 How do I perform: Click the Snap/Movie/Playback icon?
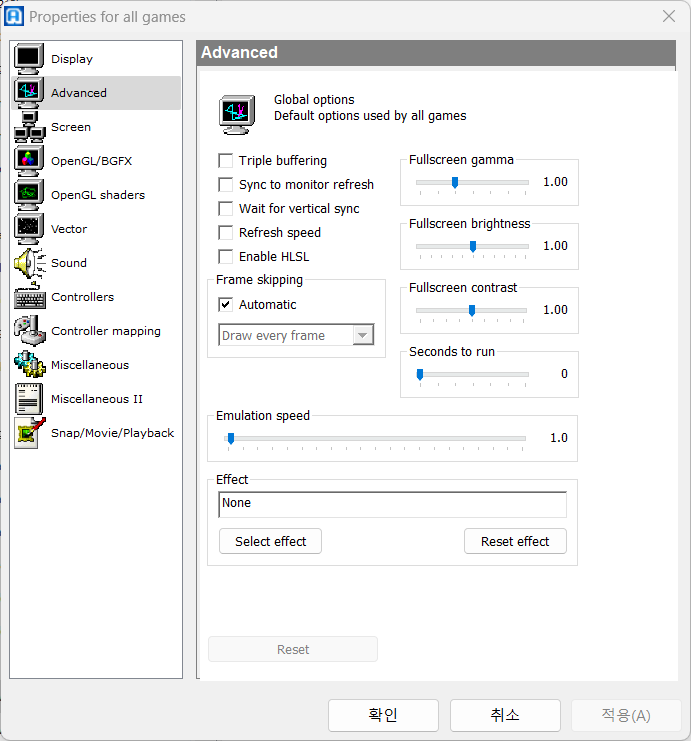[x=29, y=433]
